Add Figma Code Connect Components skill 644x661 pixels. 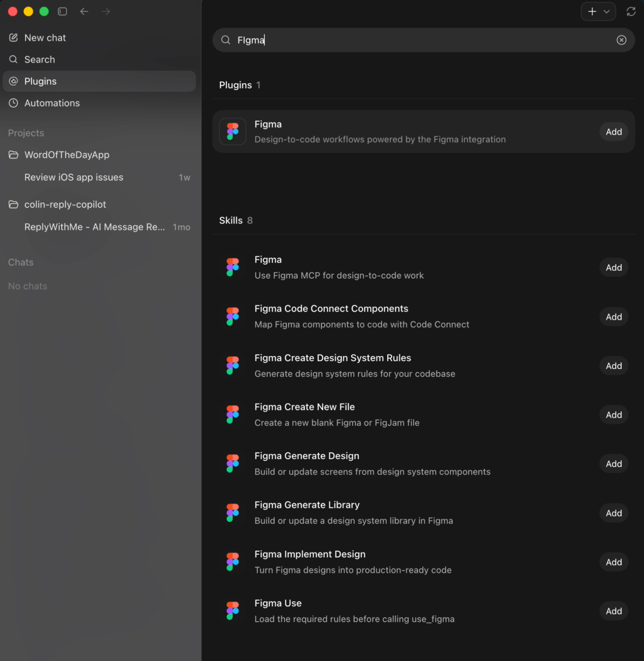(x=614, y=317)
